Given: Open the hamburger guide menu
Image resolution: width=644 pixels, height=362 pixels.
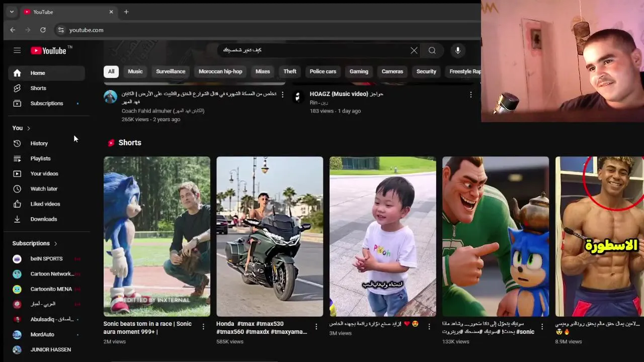Looking at the screenshot, I should (17, 50).
